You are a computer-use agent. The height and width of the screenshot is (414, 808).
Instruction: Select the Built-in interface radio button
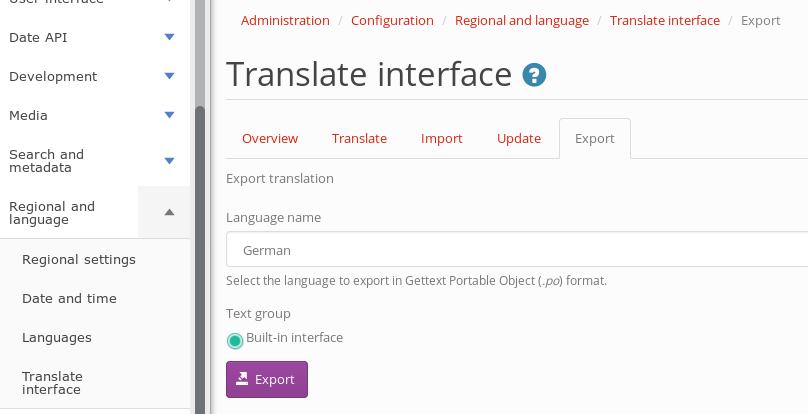click(235, 340)
